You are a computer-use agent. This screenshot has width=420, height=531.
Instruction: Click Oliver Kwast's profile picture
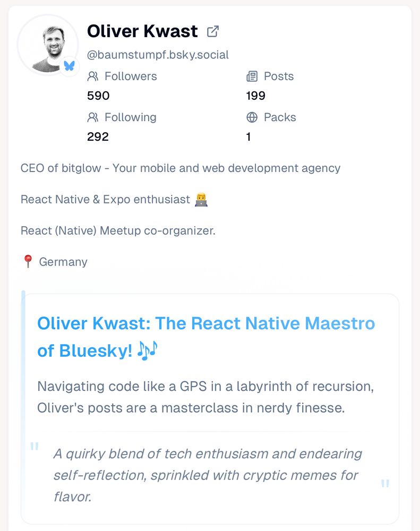point(48,45)
